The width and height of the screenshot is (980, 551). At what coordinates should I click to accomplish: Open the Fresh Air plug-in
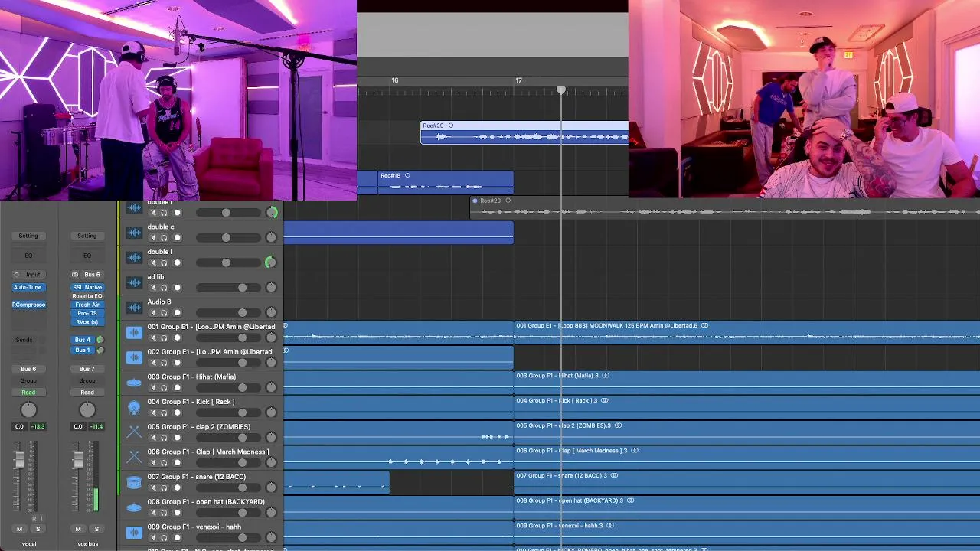(x=87, y=305)
